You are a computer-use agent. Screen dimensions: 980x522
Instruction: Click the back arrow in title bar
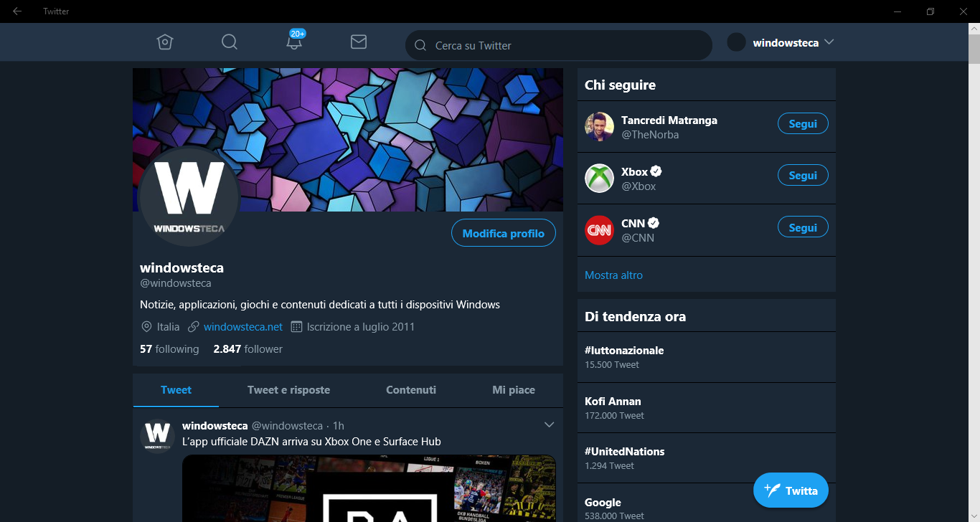coord(17,11)
